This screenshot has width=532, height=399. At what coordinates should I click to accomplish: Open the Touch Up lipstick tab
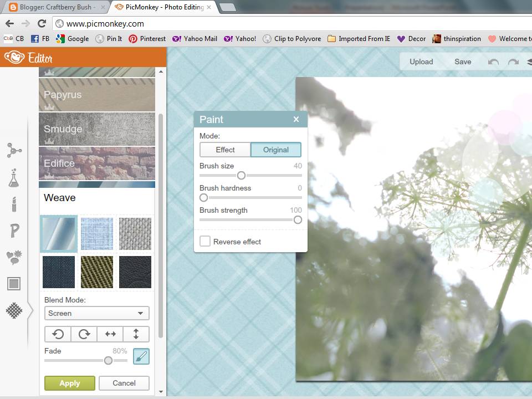coord(14,204)
